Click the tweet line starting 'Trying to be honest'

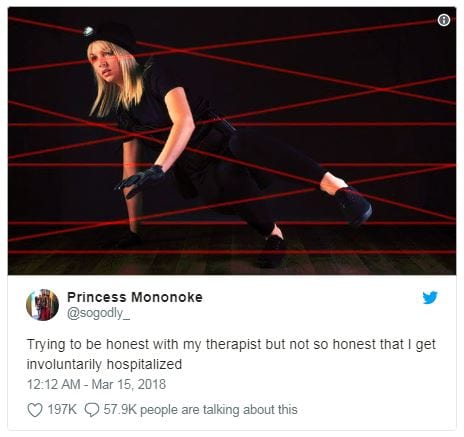pos(231,345)
